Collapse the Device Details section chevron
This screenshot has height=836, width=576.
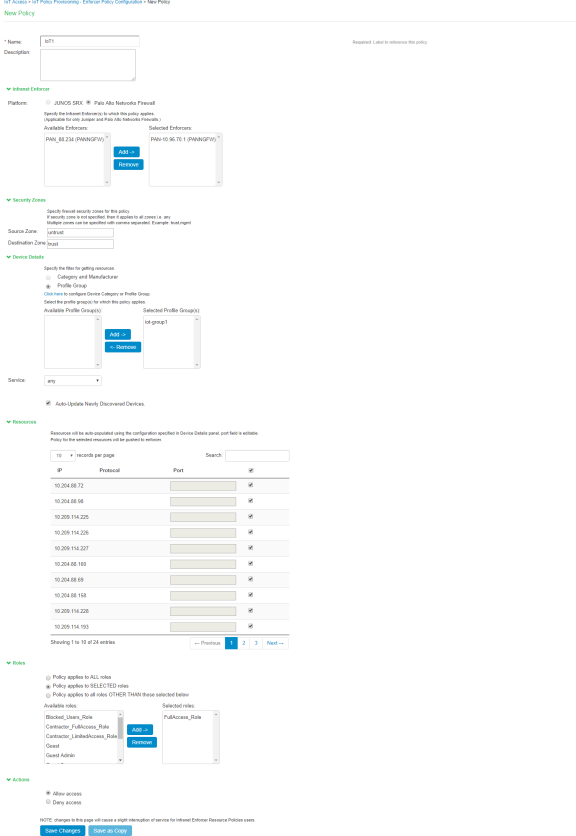(x=8, y=257)
